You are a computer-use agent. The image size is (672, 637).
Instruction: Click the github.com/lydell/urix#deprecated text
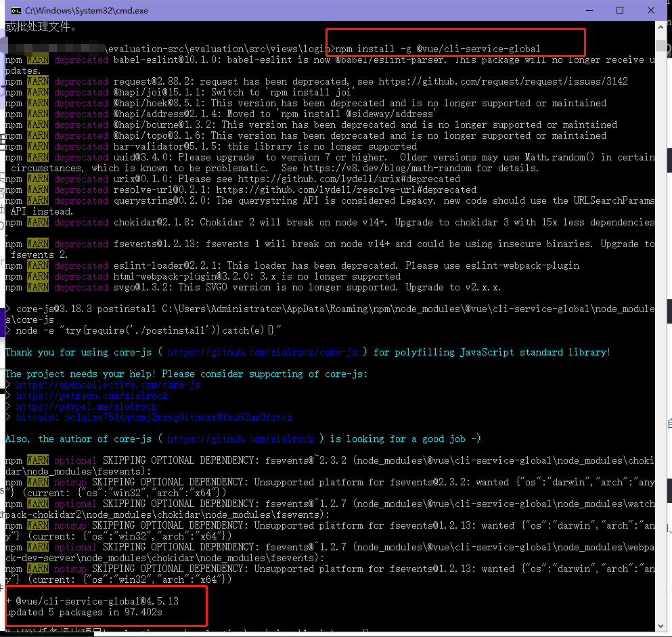[x=349, y=179]
